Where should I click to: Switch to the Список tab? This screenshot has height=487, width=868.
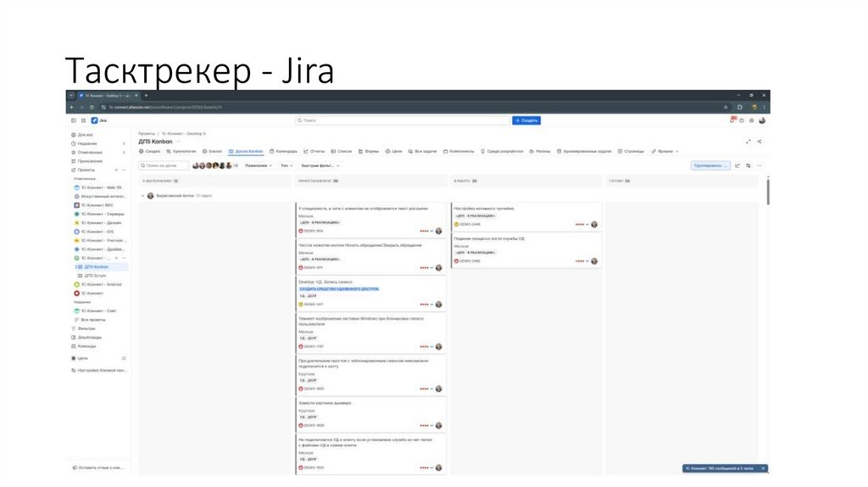point(341,151)
